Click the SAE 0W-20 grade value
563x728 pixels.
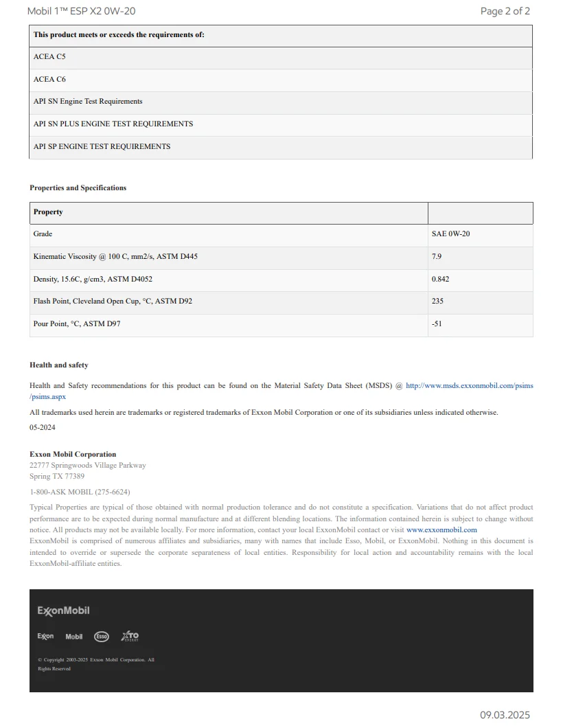click(450, 234)
